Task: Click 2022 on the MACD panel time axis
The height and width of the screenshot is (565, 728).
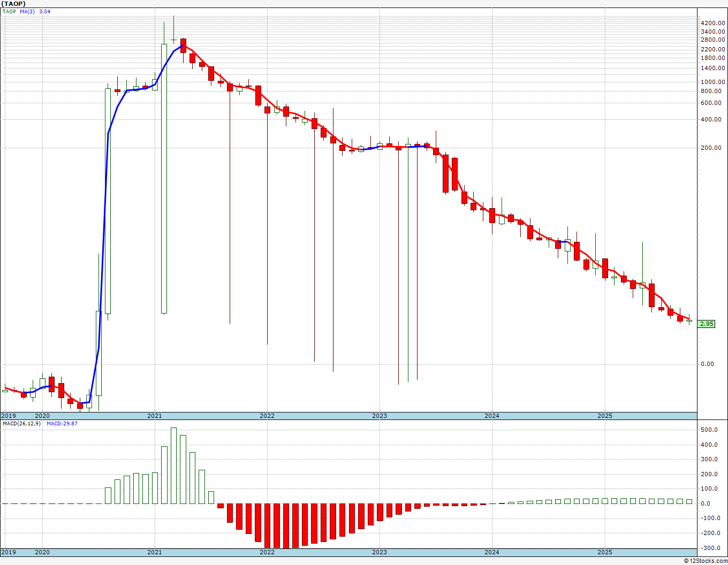Action: click(267, 552)
